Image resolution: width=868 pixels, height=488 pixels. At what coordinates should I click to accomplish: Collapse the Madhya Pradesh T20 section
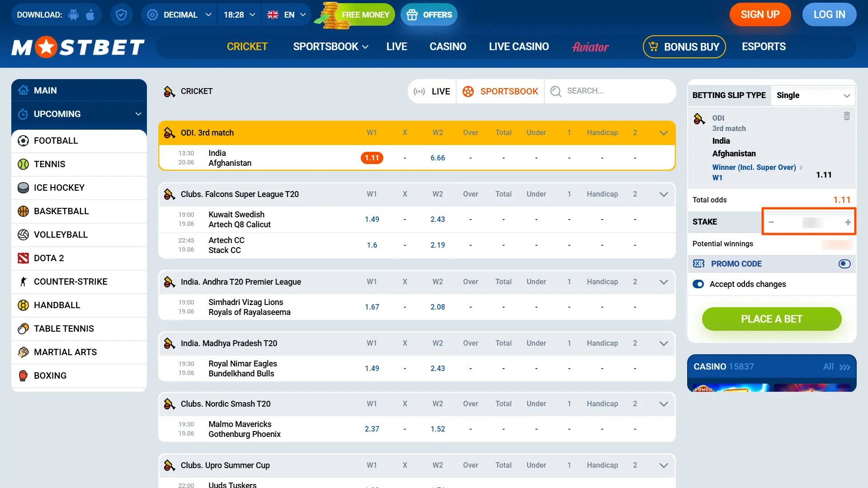click(x=664, y=343)
